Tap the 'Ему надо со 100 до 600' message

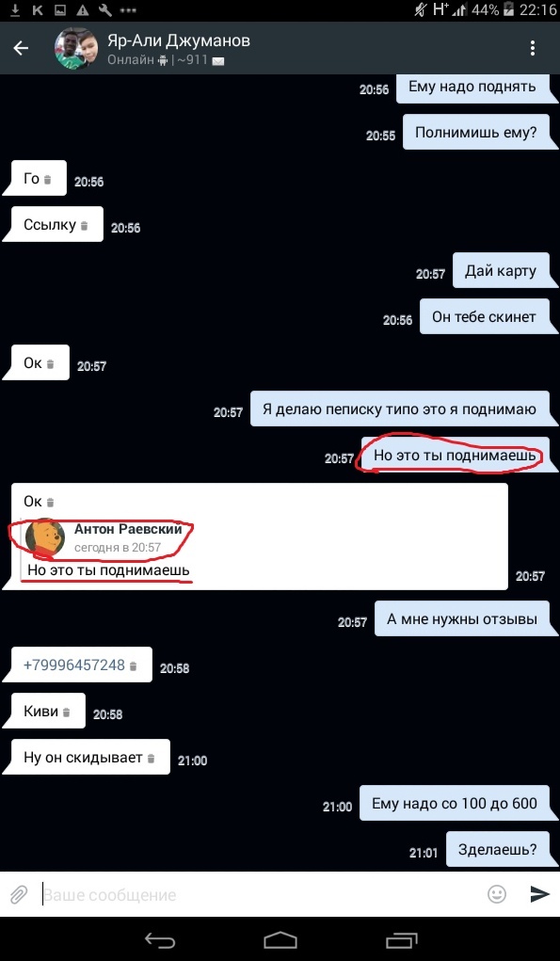pyautogui.click(x=454, y=804)
